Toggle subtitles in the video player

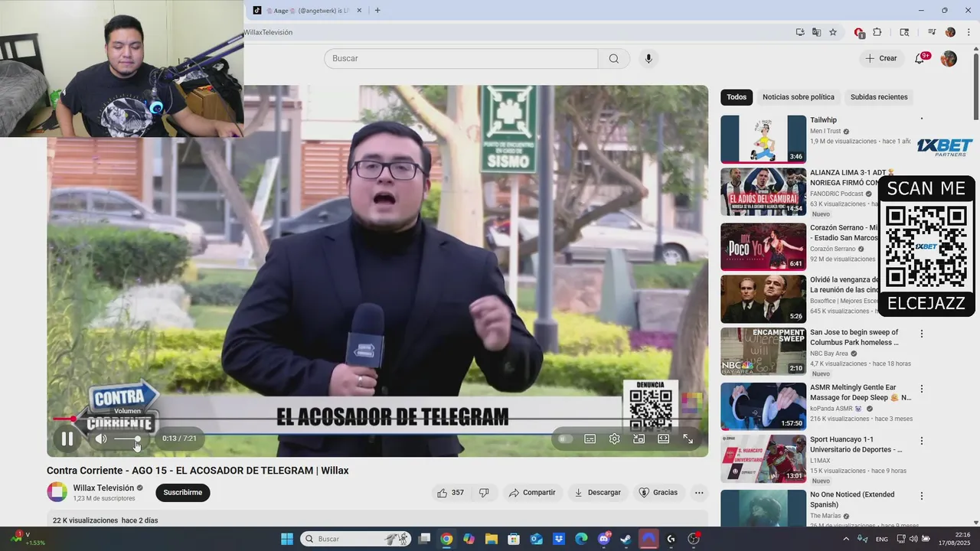[590, 439]
